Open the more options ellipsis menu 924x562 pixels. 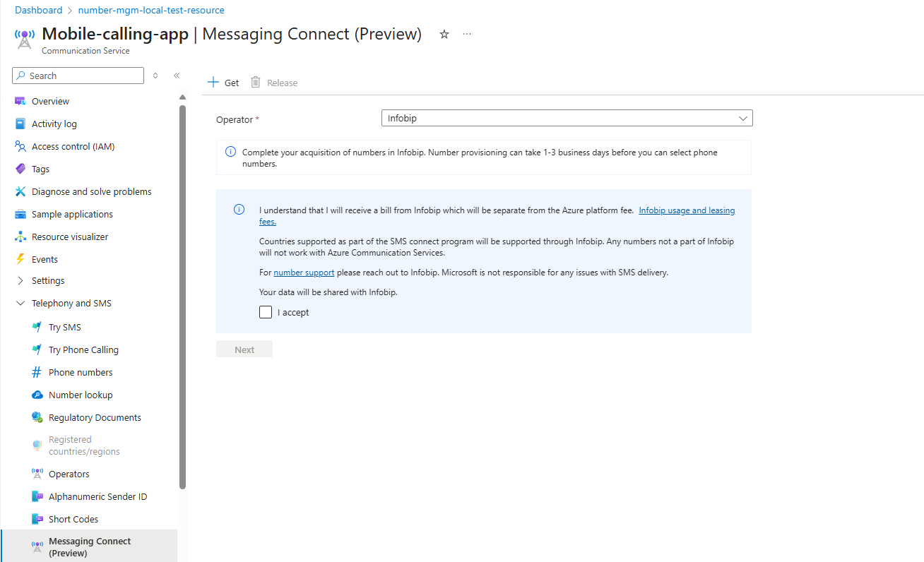467,34
